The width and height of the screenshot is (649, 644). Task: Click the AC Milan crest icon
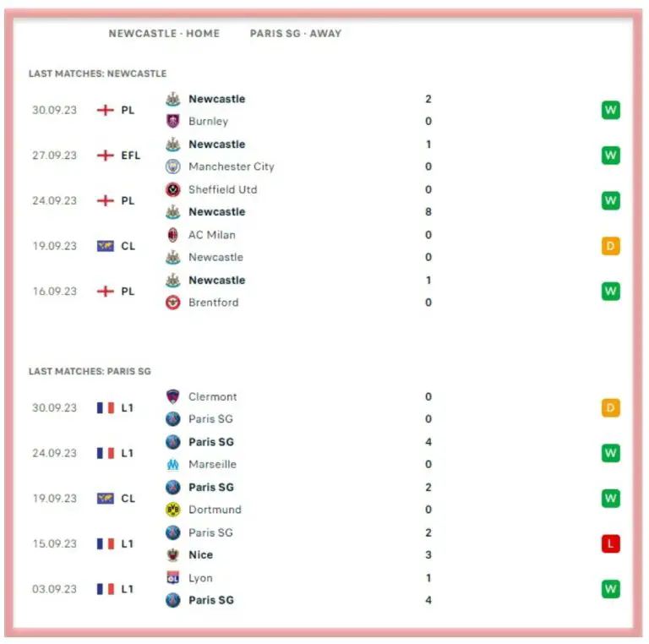click(x=173, y=235)
